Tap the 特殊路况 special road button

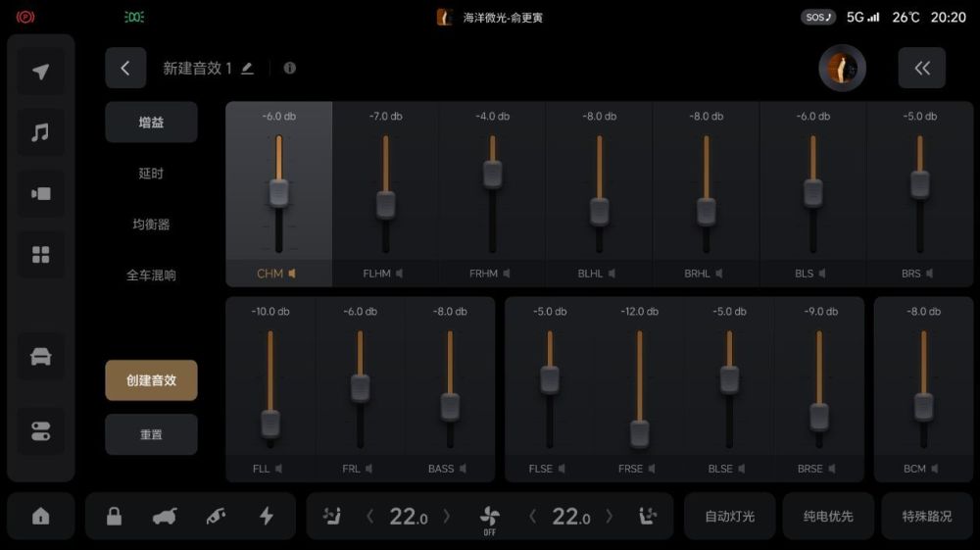(927, 517)
